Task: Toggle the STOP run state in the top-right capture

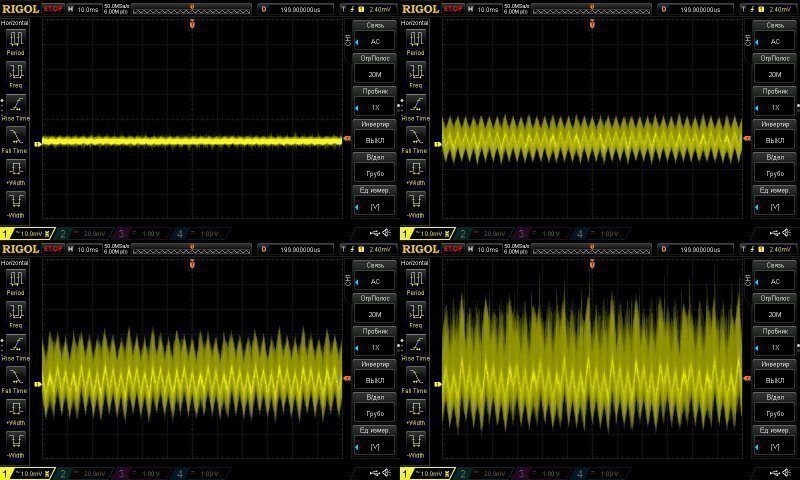Action: click(x=453, y=9)
